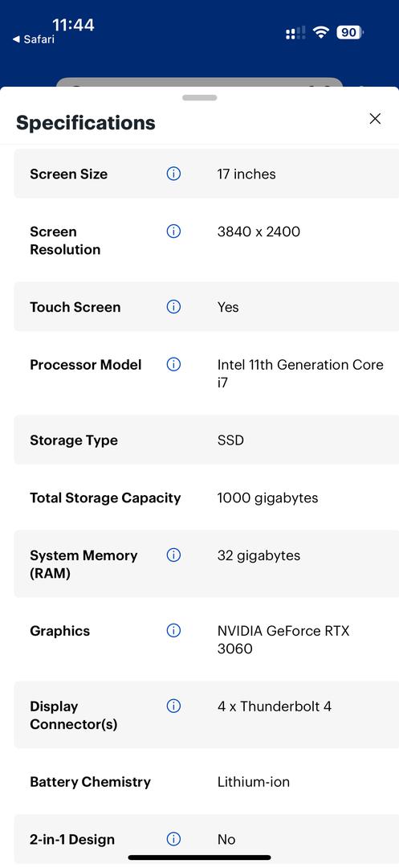Tap the home indicator bar at bottom

(x=199, y=858)
